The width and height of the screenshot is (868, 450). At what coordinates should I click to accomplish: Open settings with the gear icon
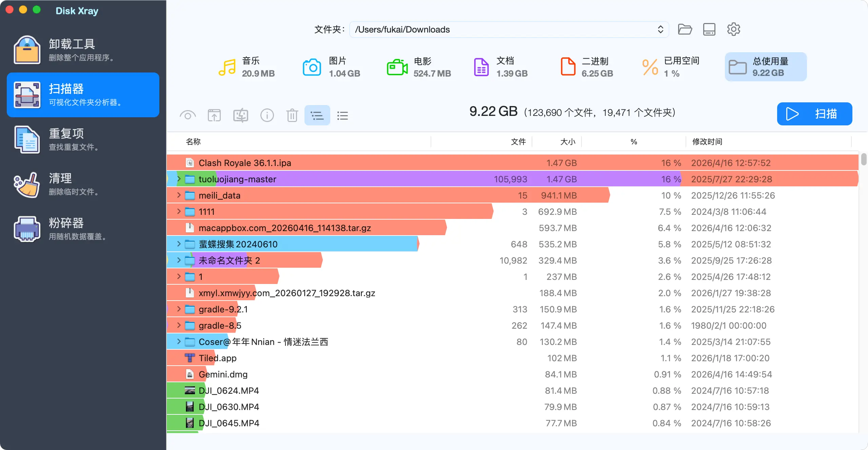[733, 29]
